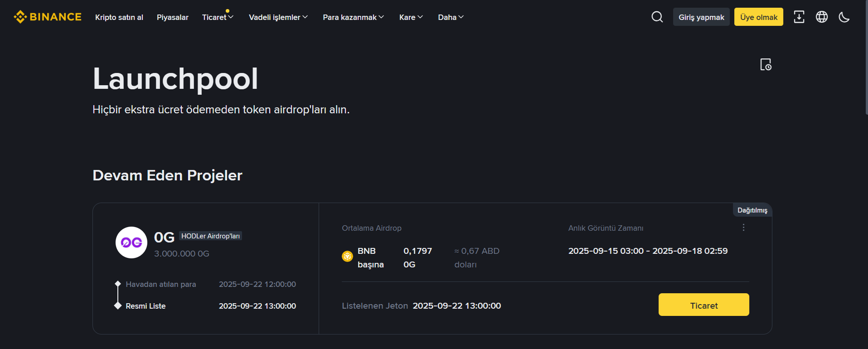Click the 0,1797 0G value
Image resolution: width=868 pixels, height=349 pixels.
tap(418, 257)
